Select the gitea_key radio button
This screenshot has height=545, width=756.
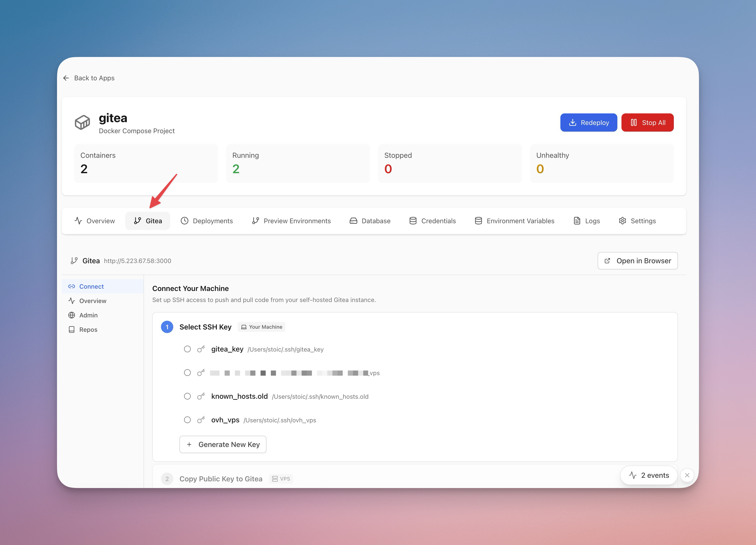[187, 349]
